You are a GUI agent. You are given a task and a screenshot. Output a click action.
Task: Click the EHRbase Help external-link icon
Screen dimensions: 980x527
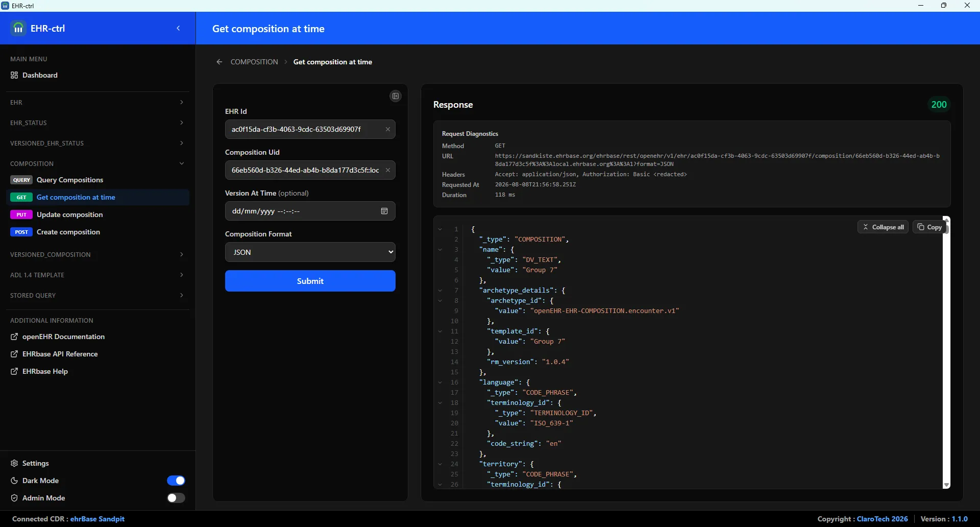coord(14,371)
